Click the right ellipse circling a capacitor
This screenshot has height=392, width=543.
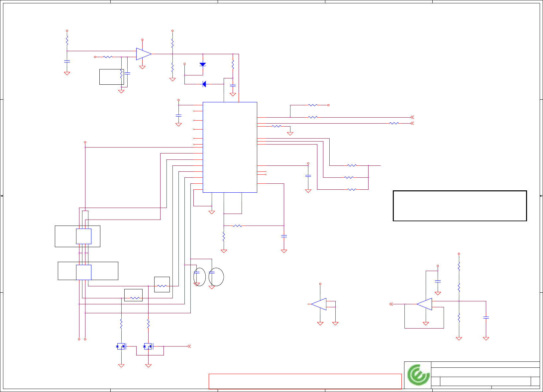click(216, 277)
